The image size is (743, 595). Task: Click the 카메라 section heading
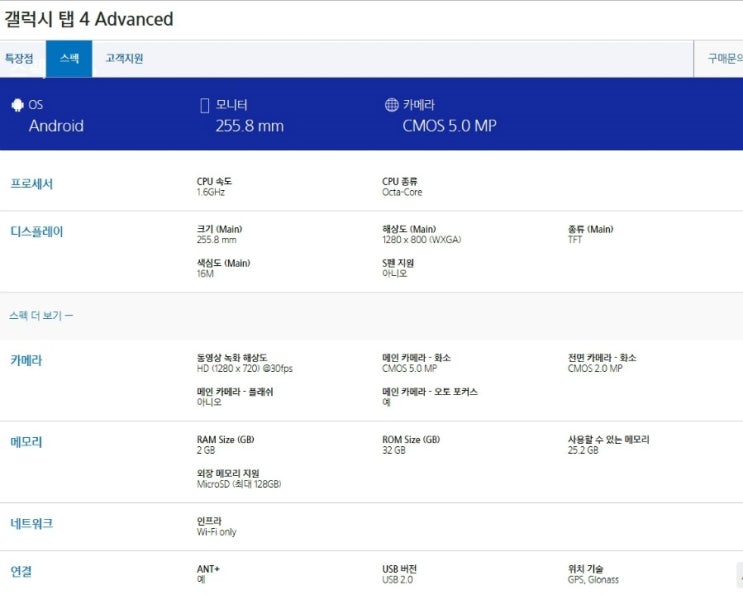pos(27,361)
